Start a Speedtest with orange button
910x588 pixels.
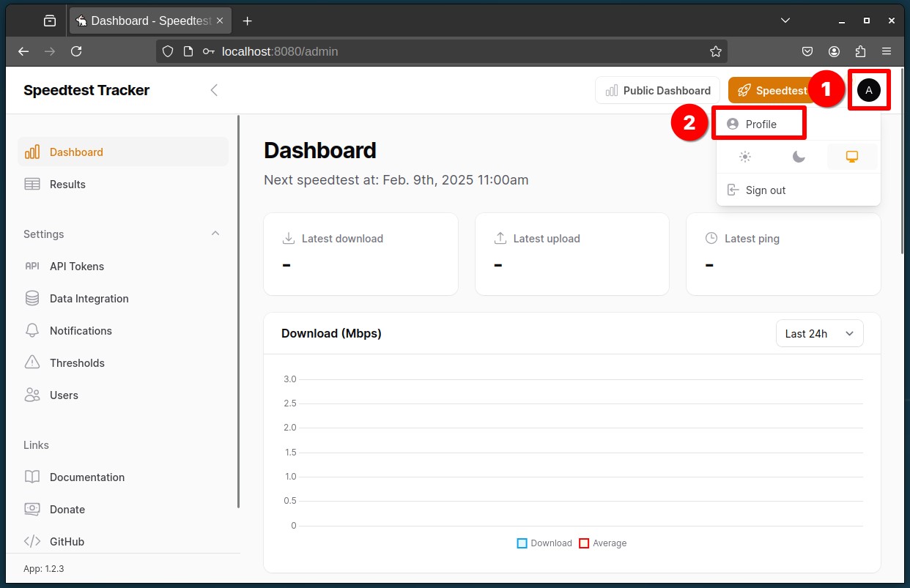[x=771, y=90]
